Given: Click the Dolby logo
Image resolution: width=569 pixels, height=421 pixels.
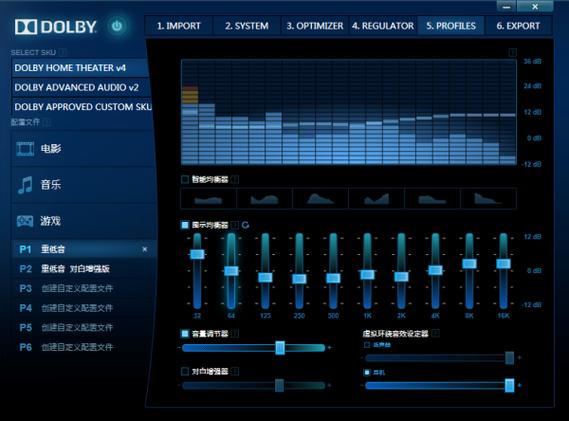Looking at the screenshot, I should pyautogui.click(x=56, y=26).
